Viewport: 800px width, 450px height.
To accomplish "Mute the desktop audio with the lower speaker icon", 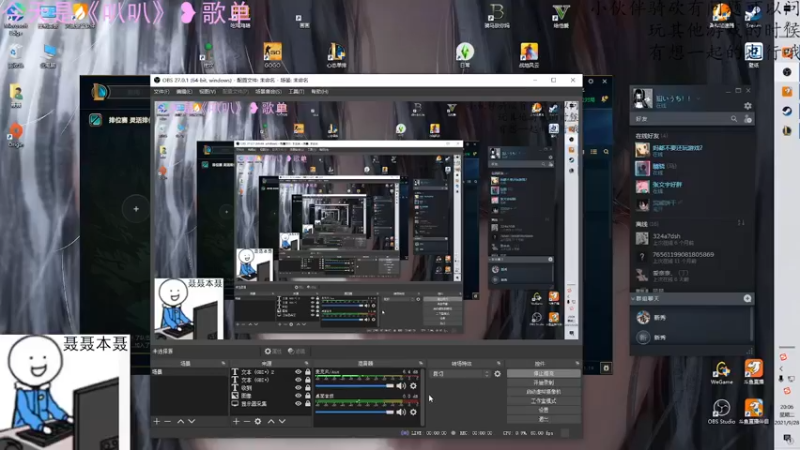I will pos(402,412).
